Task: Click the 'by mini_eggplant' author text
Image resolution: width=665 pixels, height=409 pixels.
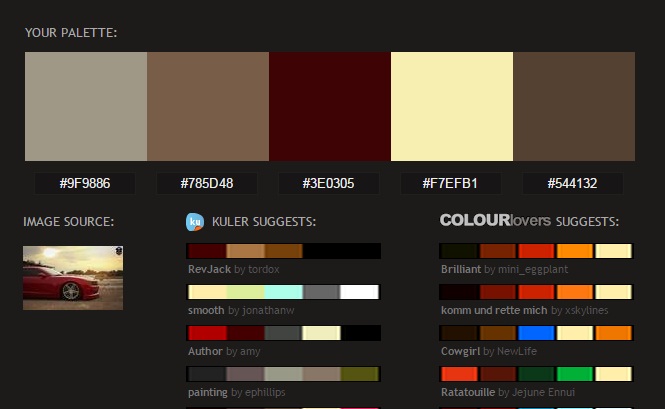Action: [x=526, y=269]
